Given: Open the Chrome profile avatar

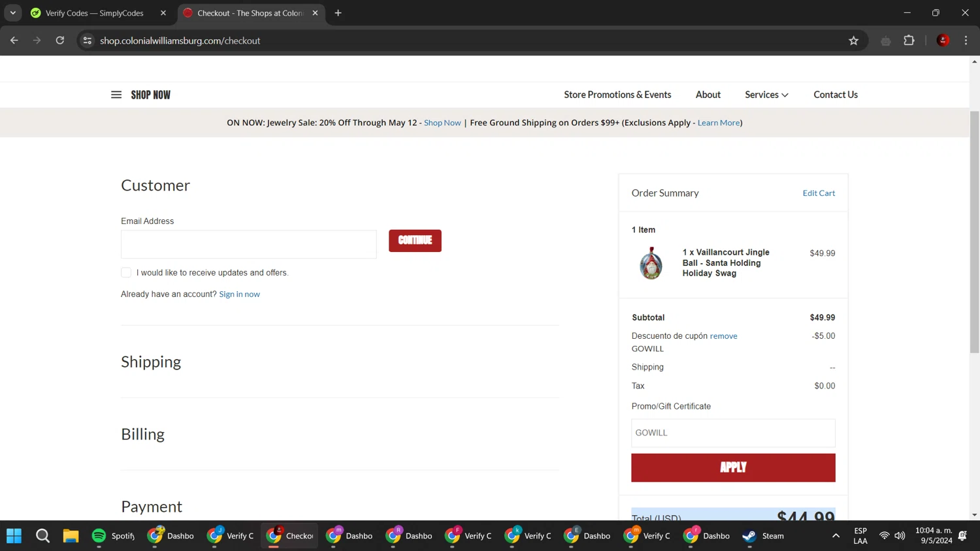Looking at the screenshot, I should [943, 40].
